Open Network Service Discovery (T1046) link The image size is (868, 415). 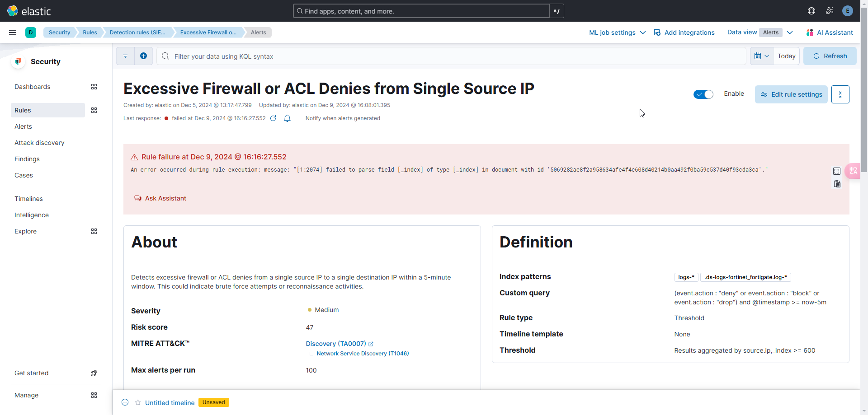tap(363, 354)
